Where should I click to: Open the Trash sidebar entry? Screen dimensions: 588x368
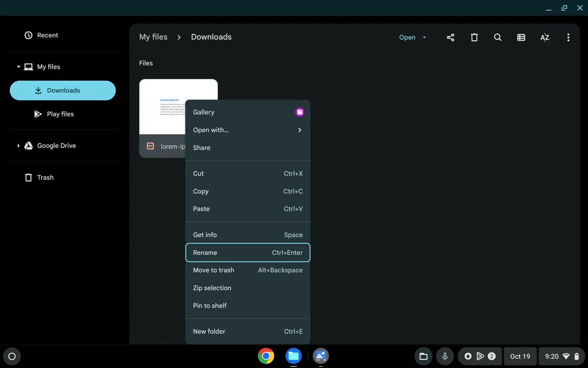click(63, 177)
